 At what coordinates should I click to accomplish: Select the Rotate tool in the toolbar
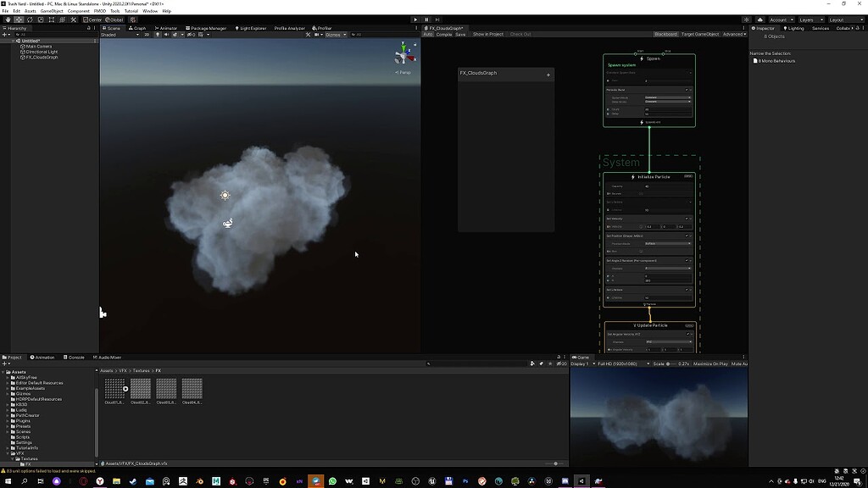(x=29, y=19)
